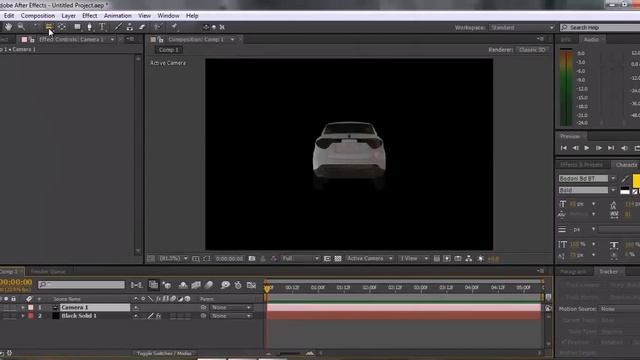Screen dimensions: 640x360
Task: Open grid and guide options icon
Action: [196, 259]
